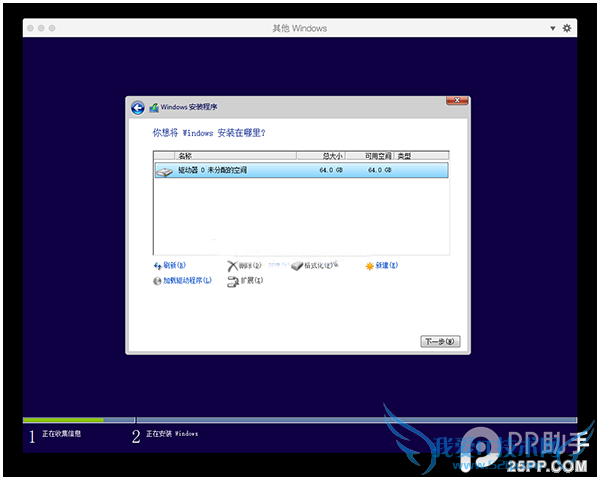
Task: Sort by the 类型 column header
Action: (421, 156)
